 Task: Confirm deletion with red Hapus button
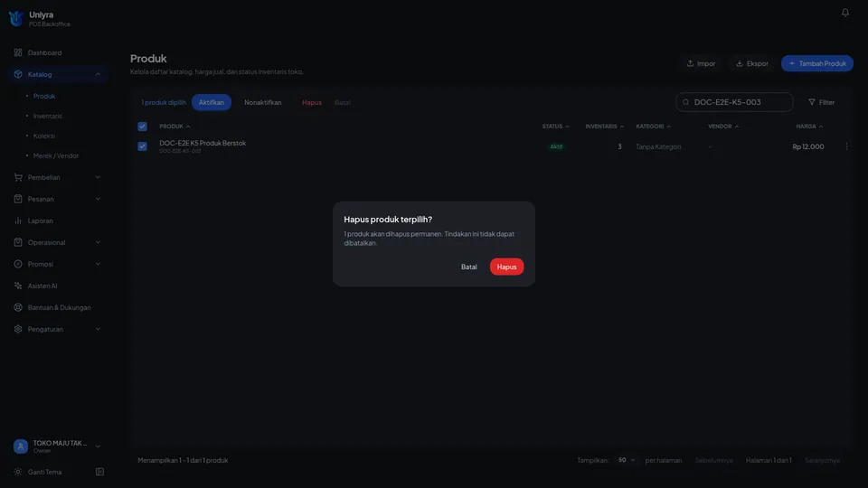[506, 267]
